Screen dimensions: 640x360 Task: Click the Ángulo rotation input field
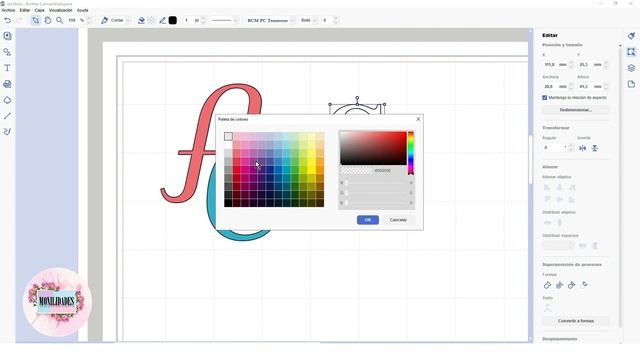555,148
